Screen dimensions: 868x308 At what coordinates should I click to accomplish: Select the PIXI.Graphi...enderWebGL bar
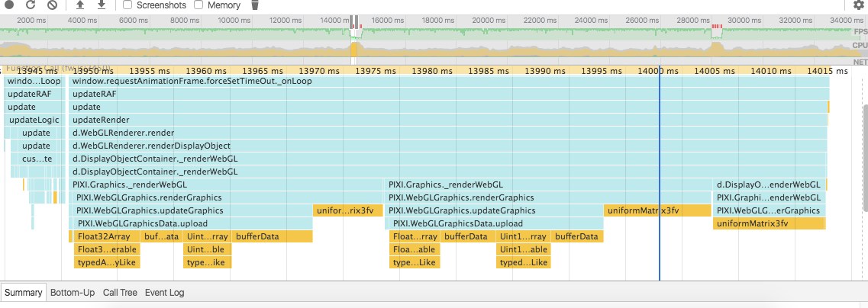(769, 197)
